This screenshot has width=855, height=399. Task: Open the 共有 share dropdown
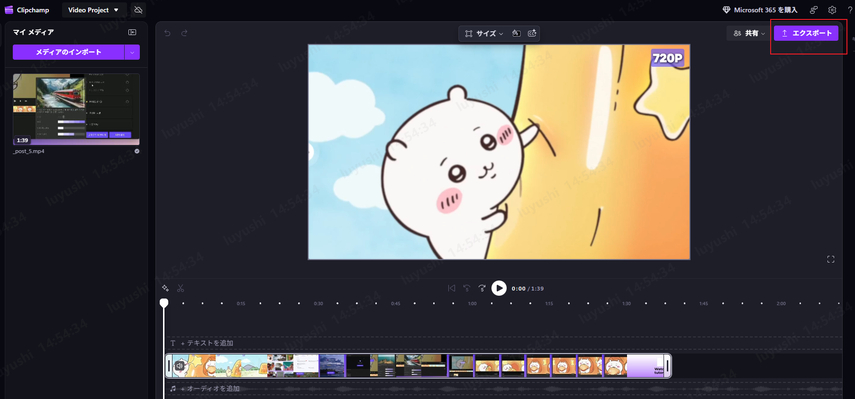[749, 33]
